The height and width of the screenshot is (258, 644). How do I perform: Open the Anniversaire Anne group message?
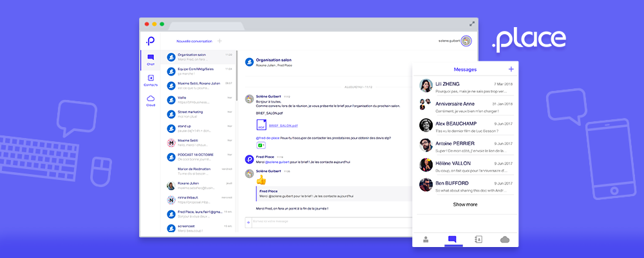tap(466, 106)
